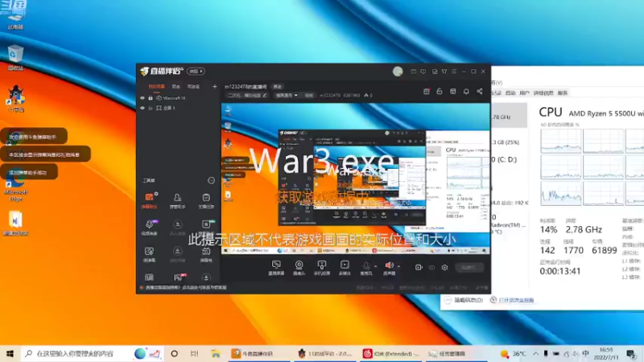Click the start streaming button

469,268
